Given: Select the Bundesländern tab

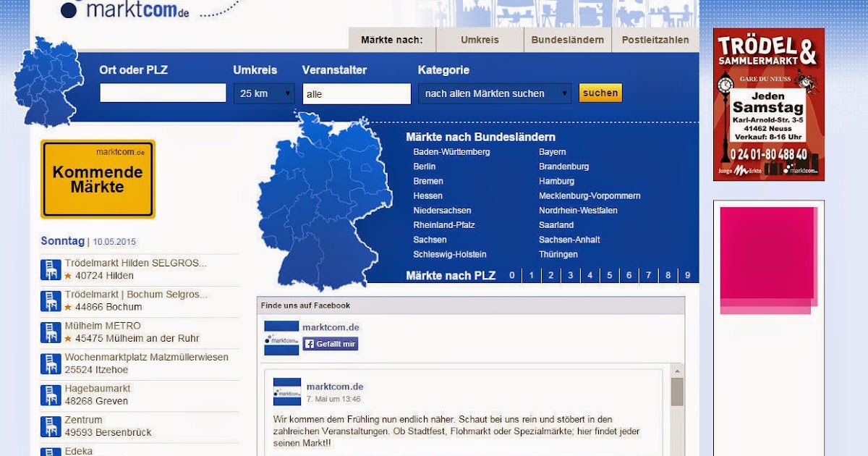Looking at the screenshot, I should coord(568,40).
